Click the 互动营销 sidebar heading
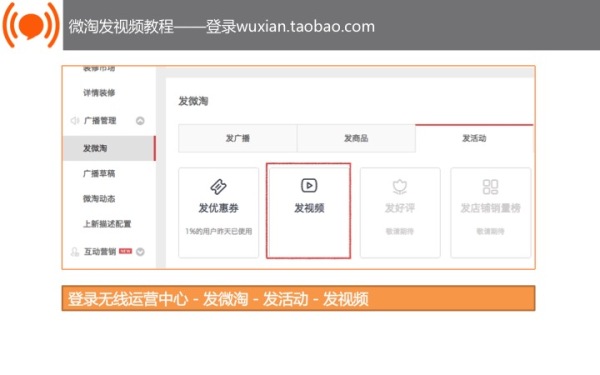Screen dimensions: 600x375 [100, 252]
